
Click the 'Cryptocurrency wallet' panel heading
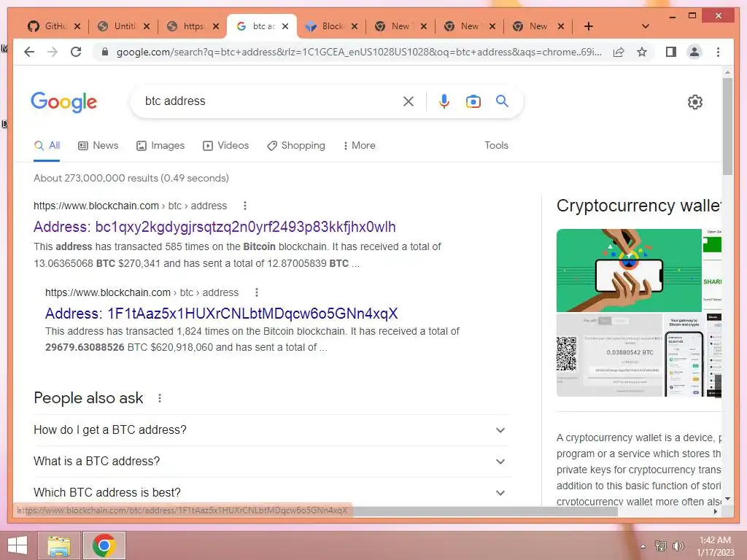click(x=638, y=206)
